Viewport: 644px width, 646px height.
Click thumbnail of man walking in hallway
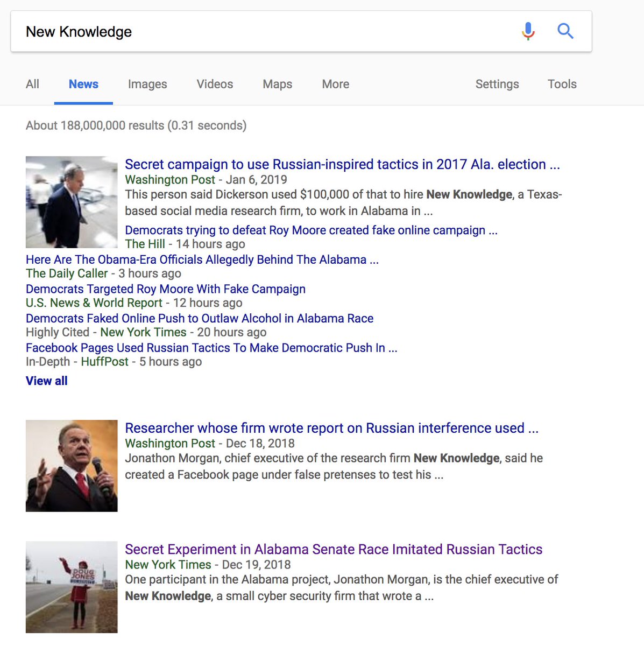72,202
